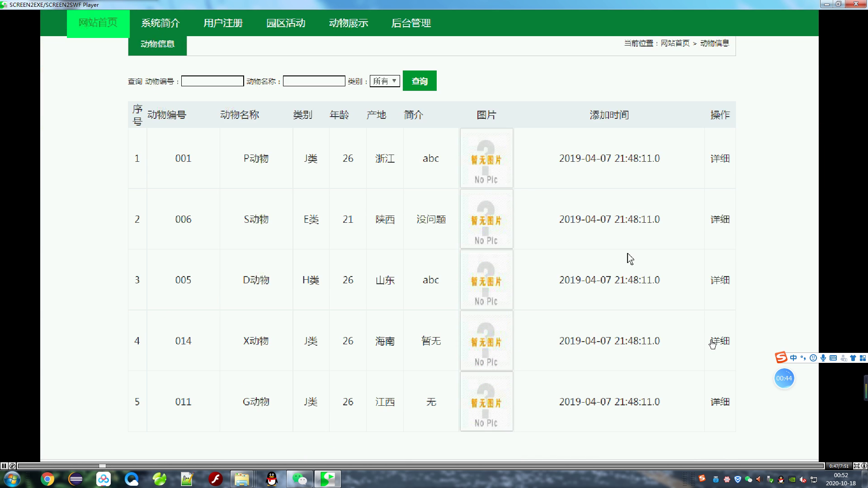The image size is (868, 488).
Task: Toggle player fullscreen mode icon
Action: [856, 466]
